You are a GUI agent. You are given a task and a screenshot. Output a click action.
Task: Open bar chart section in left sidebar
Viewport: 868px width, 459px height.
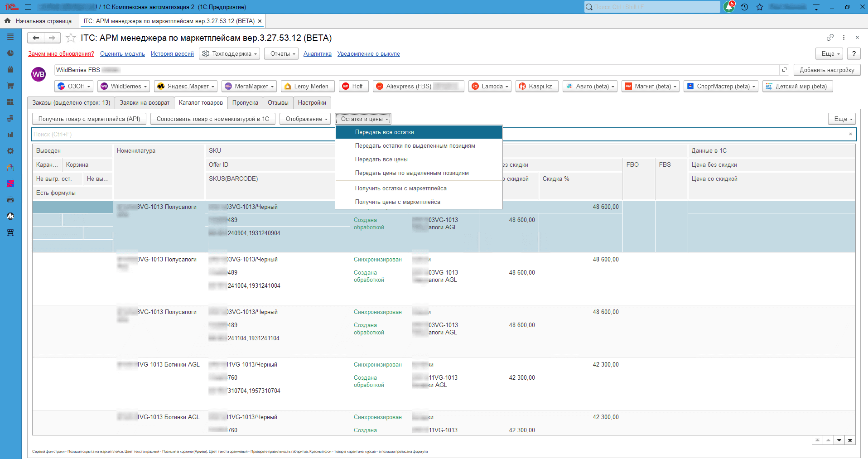pos(10,135)
